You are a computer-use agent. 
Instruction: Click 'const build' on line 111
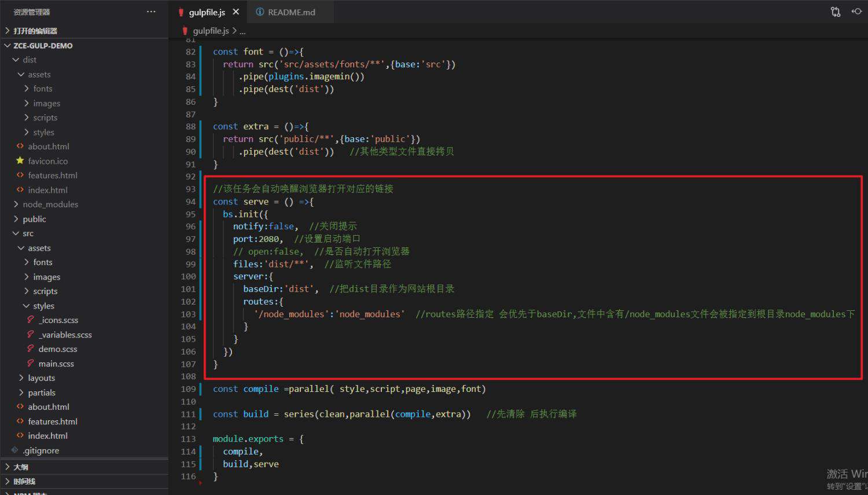pyautogui.click(x=241, y=414)
